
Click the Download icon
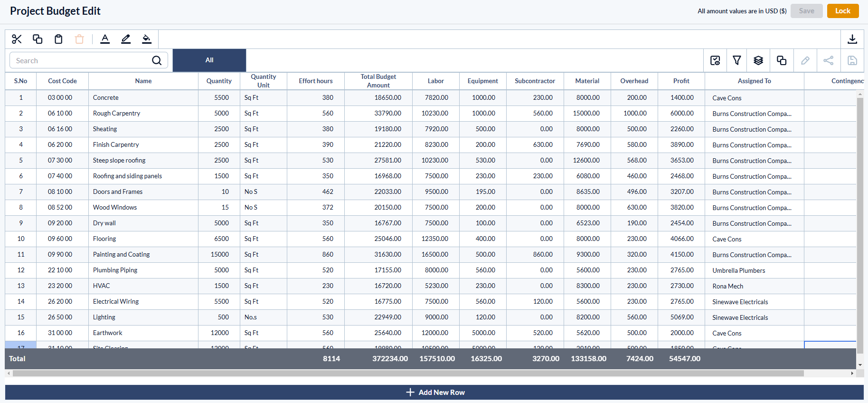852,39
